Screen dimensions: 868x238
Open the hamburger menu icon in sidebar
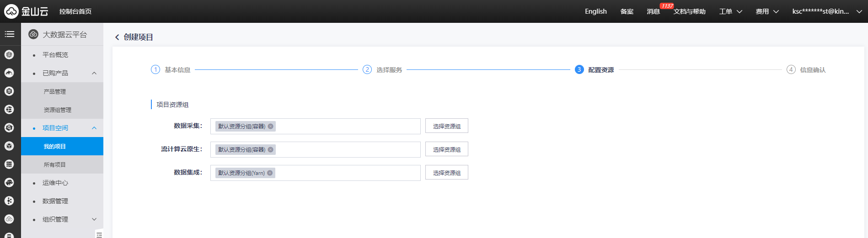(x=10, y=34)
